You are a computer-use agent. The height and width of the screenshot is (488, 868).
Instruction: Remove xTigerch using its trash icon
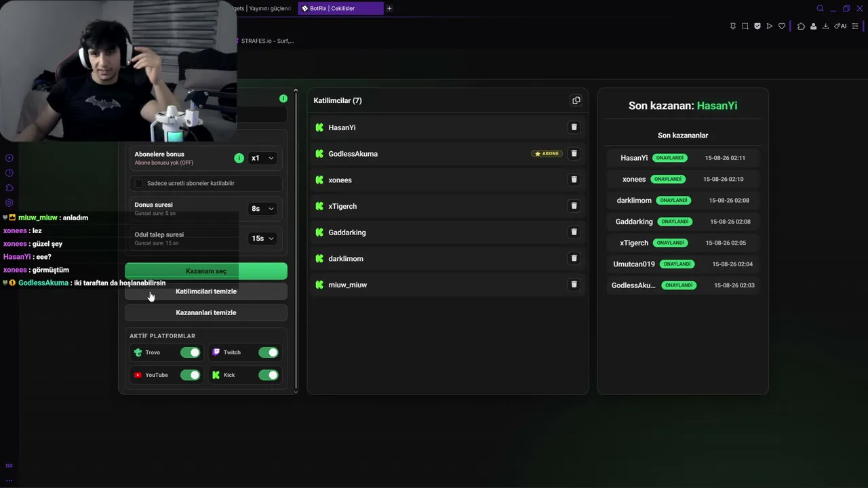[574, 206]
